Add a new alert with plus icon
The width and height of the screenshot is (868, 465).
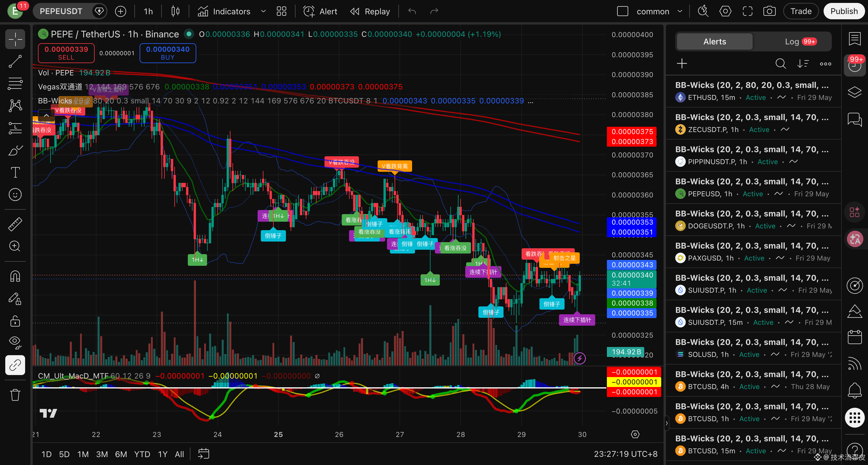coord(682,64)
